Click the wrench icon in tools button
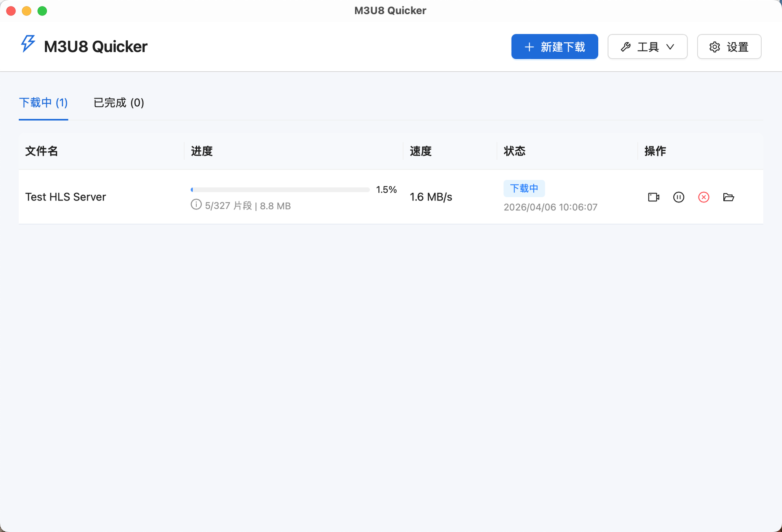 pyautogui.click(x=626, y=47)
